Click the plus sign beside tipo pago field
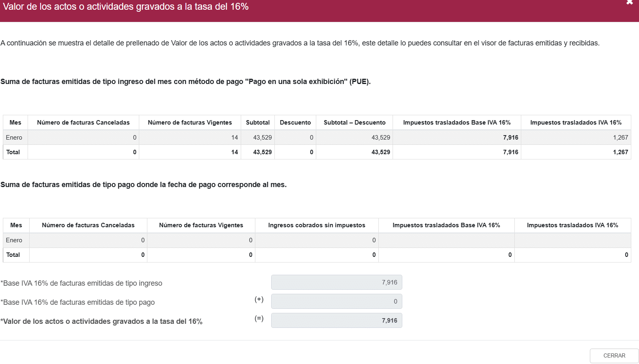 [x=259, y=299]
